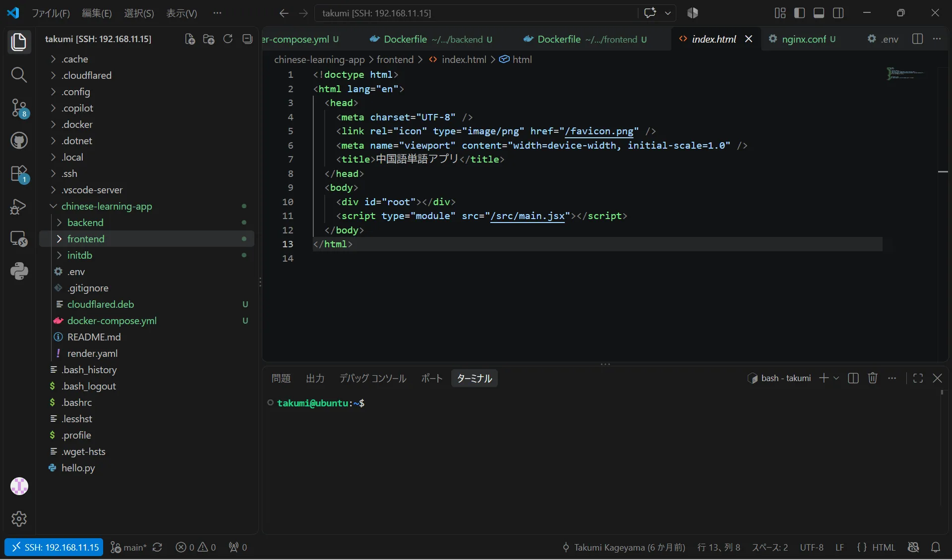Expand the backend folder
Screen dimensions: 952x560
(147, 223)
